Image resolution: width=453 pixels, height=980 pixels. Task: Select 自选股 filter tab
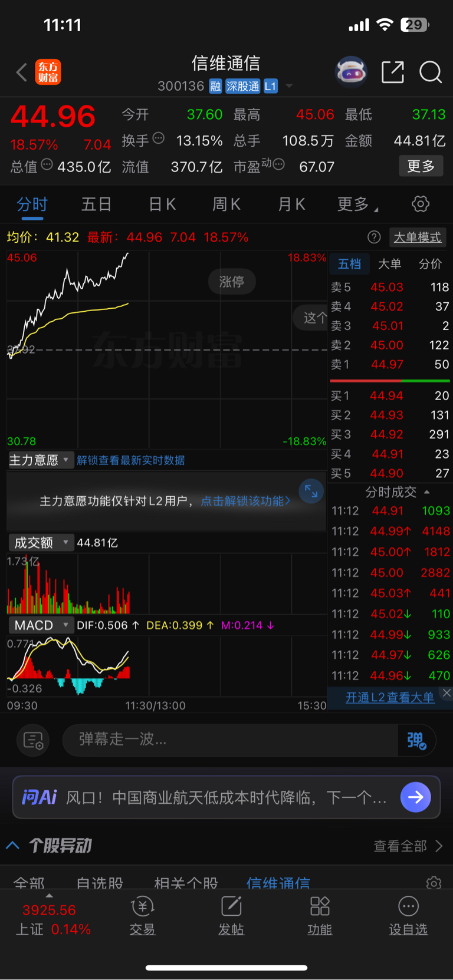(100, 883)
